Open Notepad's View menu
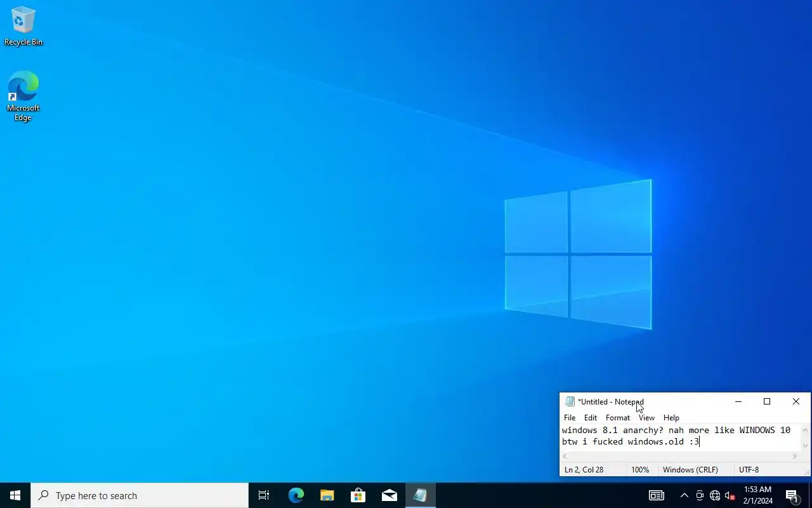Viewport: 812px width, 508px height. click(x=646, y=418)
